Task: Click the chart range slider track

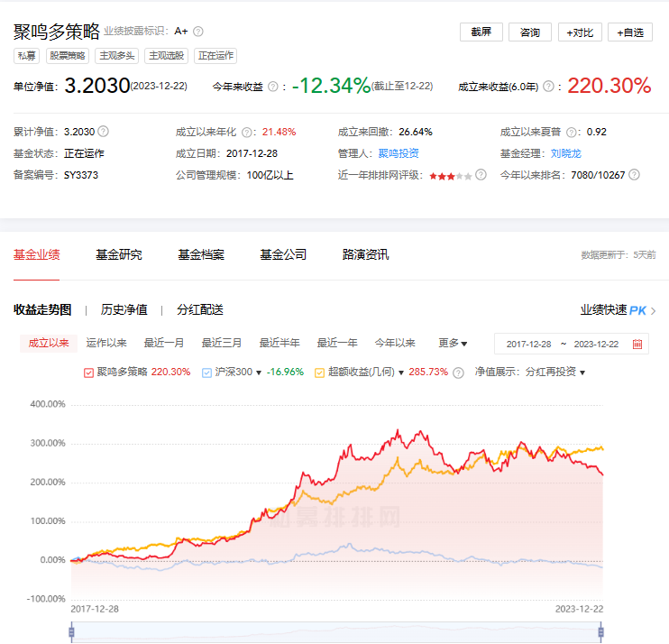Action: (336, 632)
